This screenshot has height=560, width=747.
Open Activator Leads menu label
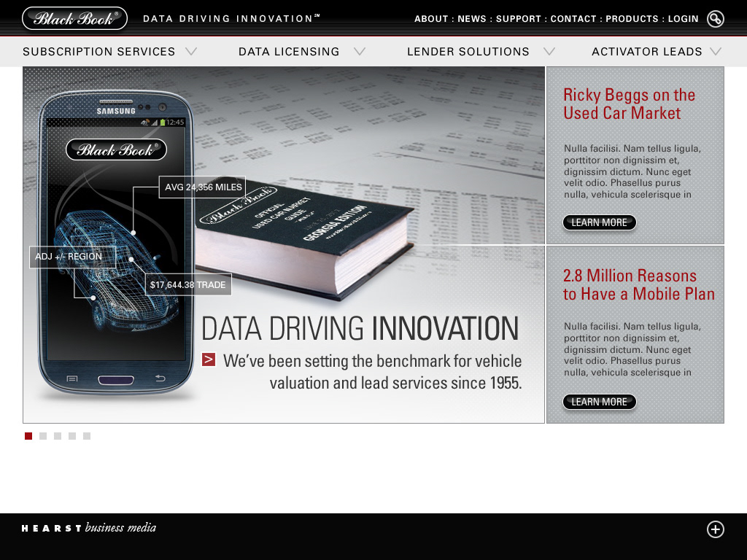tap(647, 52)
